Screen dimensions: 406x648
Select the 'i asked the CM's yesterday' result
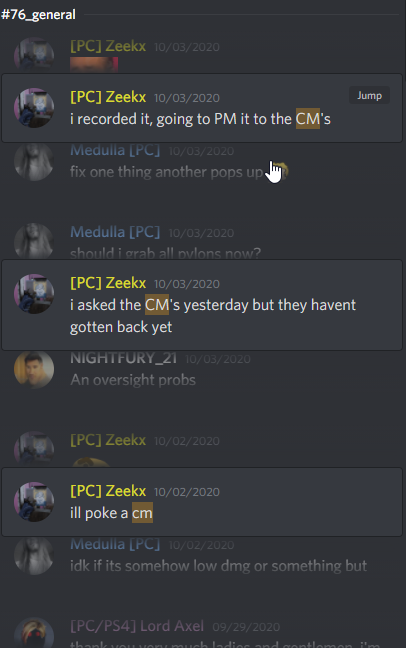(202, 305)
